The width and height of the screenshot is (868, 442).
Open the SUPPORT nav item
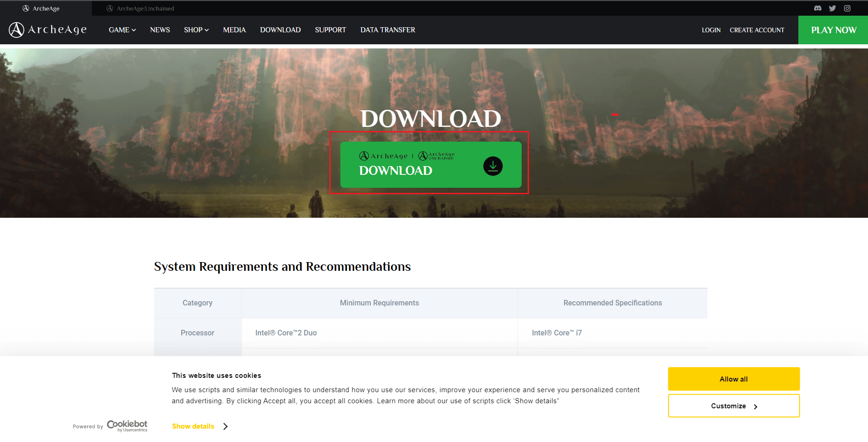point(330,30)
